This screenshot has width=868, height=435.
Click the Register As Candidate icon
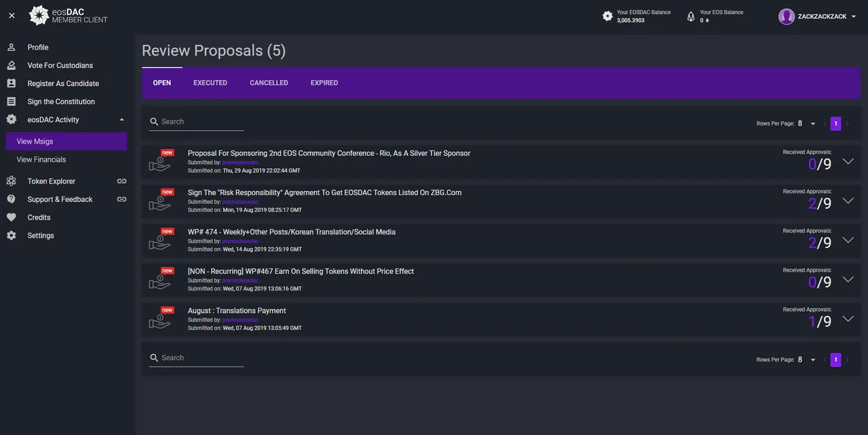pos(11,83)
